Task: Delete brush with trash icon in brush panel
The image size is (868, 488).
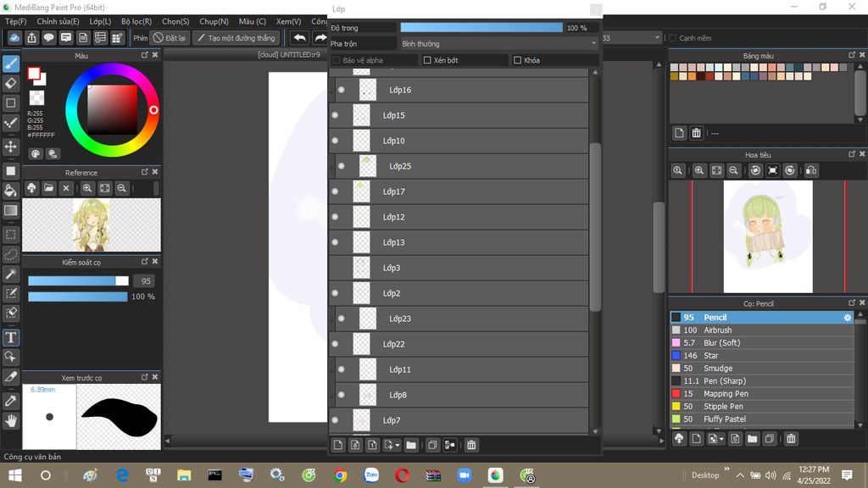Action: pyautogui.click(x=791, y=439)
